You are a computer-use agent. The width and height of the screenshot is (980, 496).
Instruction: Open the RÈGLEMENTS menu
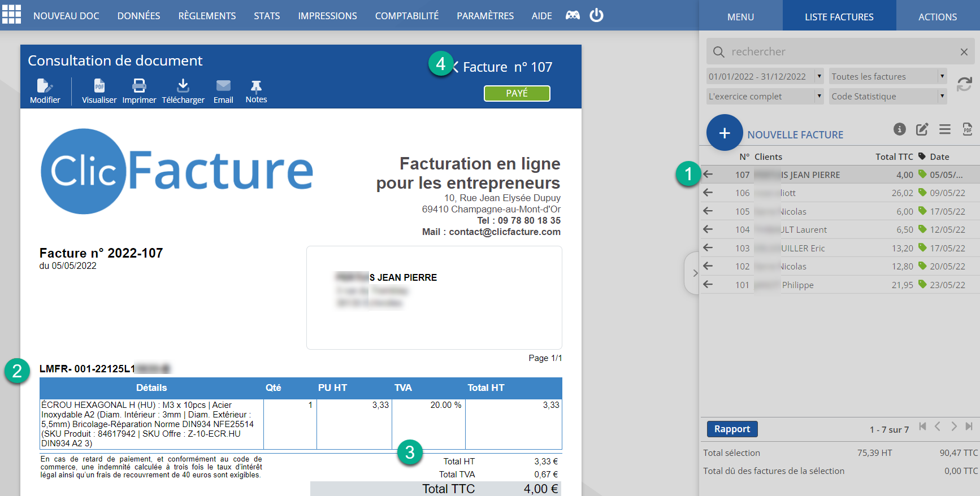point(207,16)
